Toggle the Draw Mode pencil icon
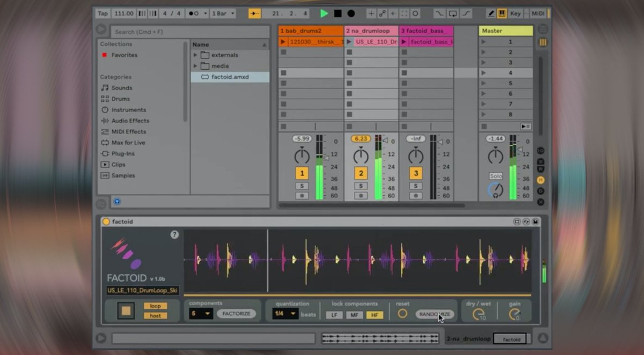Image resolution: width=644 pixels, height=355 pixels. click(x=491, y=13)
